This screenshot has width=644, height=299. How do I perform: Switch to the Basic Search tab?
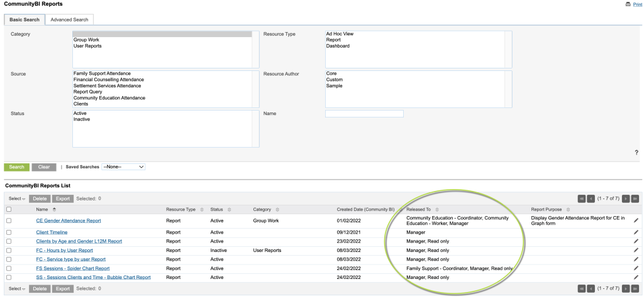click(25, 19)
